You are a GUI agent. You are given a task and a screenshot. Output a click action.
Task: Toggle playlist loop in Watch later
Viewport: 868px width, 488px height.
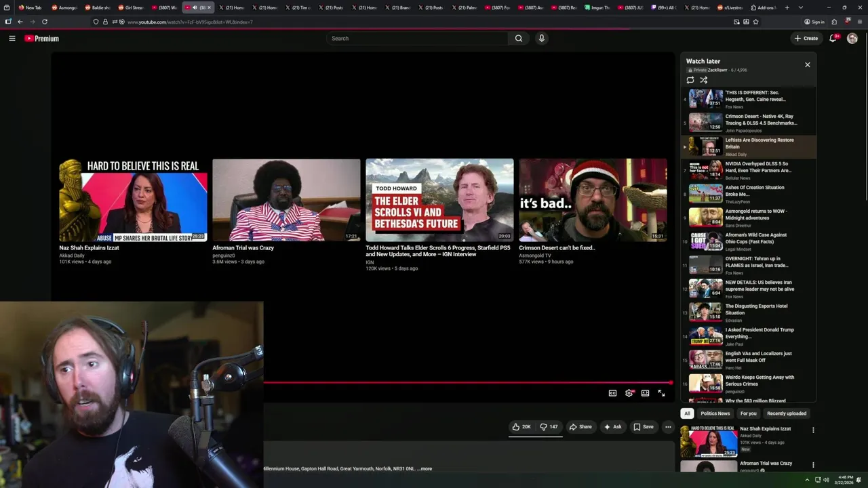click(x=690, y=80)
